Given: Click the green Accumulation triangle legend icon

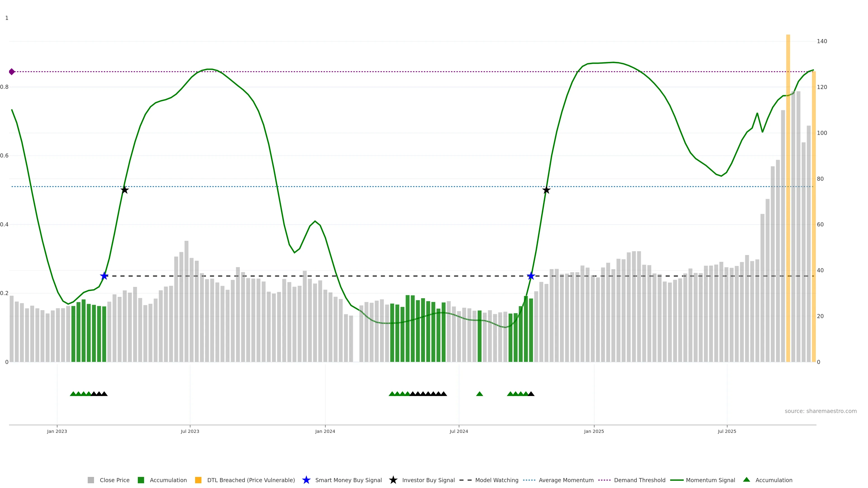Looking at the screenshot, I should (x=746, y=480).
